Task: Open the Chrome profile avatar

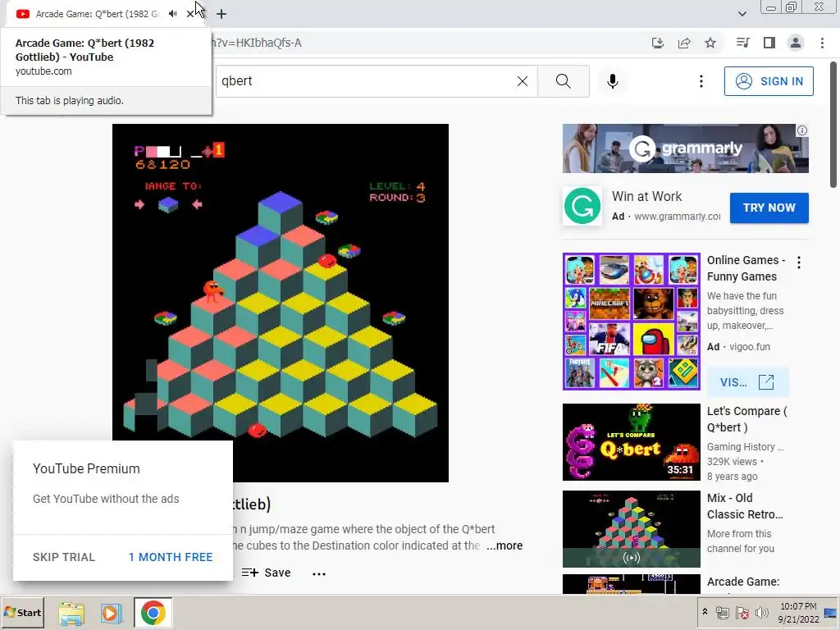Action: [796, 43]
